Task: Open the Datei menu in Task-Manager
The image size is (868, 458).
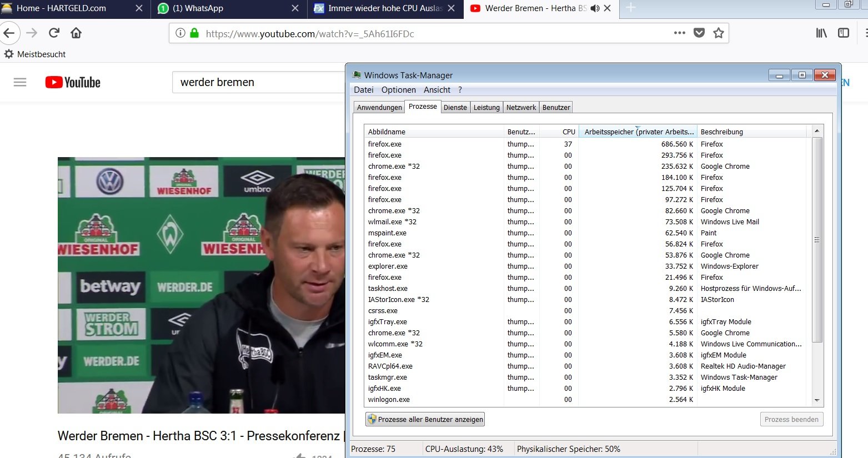Action: pos(364,90)
